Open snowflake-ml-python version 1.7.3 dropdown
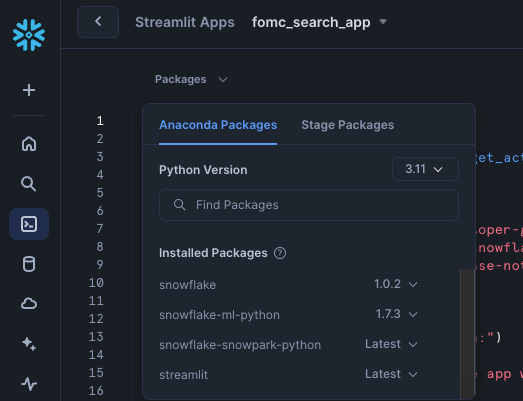 pyautogui.click(x=397, y=314)
